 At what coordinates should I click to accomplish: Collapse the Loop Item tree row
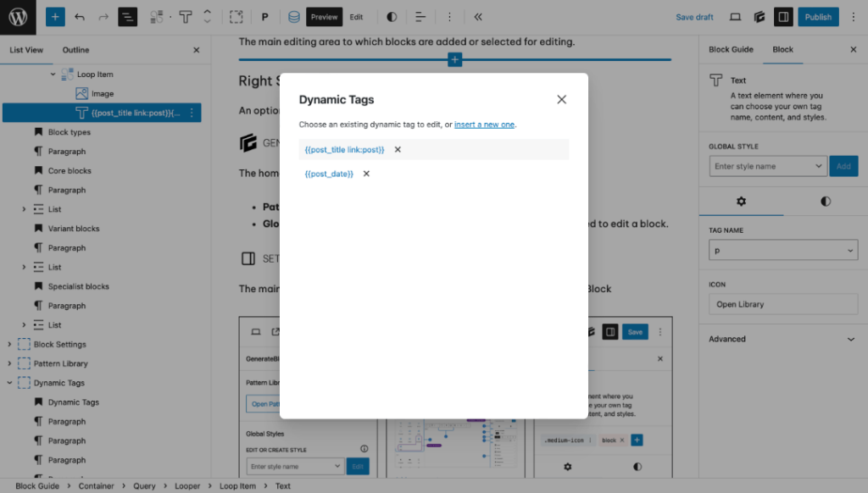tap(53, 75)
